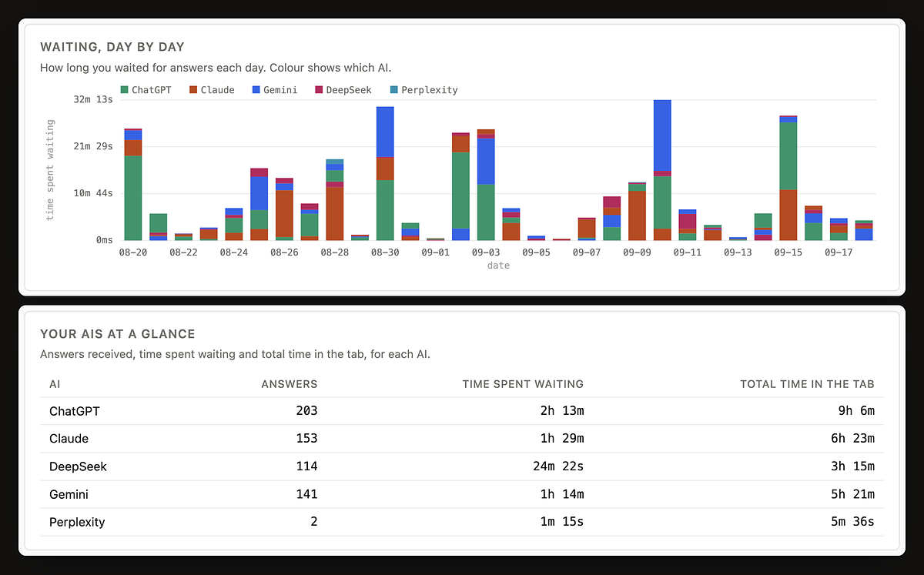
Task: Click the "Waiting, day by day" heading
Action: pos(112,47)
